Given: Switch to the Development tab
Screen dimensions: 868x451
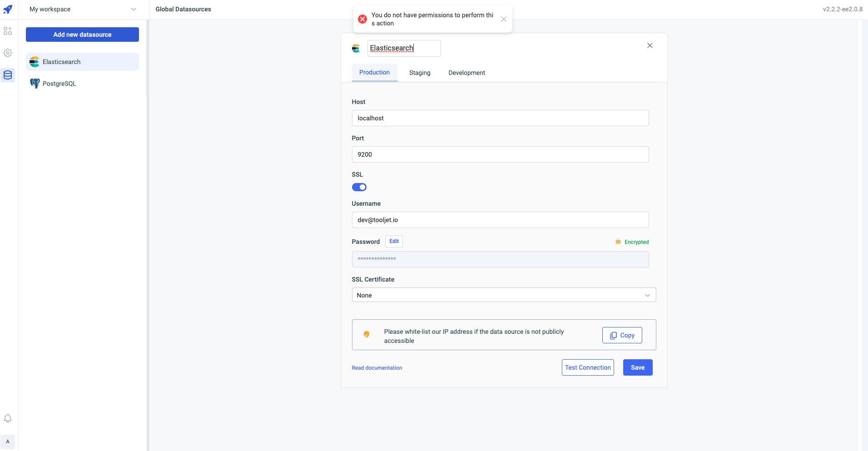Looking at the screenshot, I should [x=466, y=73].
